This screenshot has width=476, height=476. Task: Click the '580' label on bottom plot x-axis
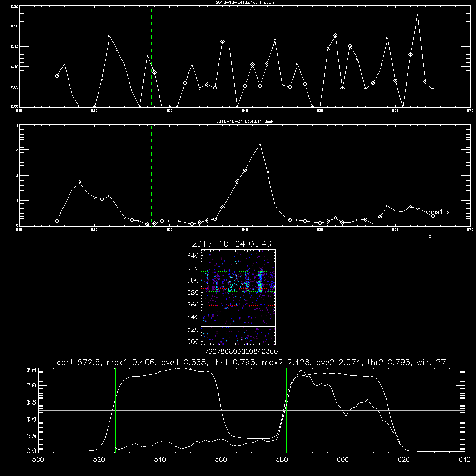click(282, 460)
